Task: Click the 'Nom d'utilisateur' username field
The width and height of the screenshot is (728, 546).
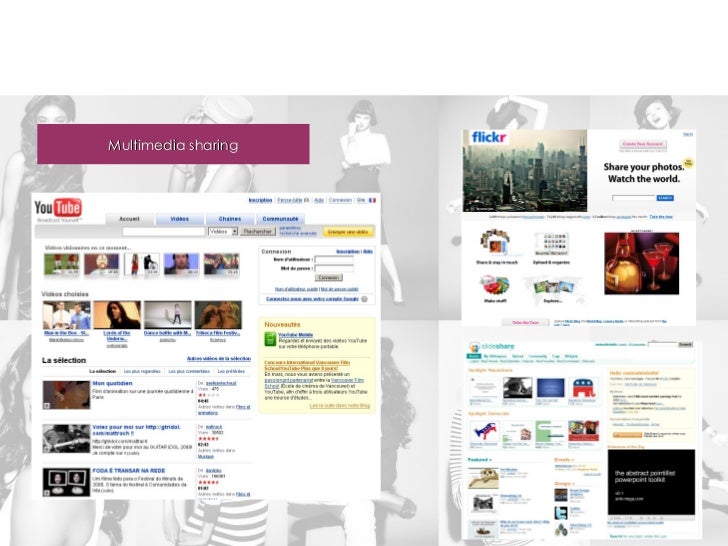Action: pos(334,259)
